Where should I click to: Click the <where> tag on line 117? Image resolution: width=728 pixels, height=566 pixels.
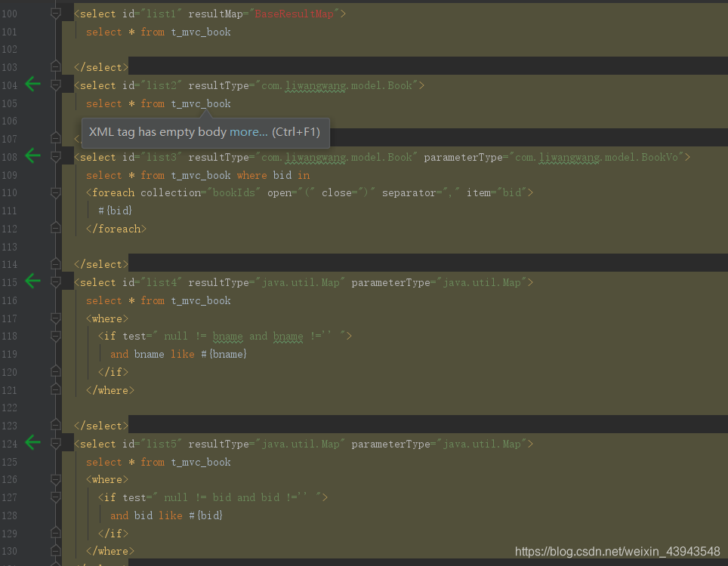(107, 318)
